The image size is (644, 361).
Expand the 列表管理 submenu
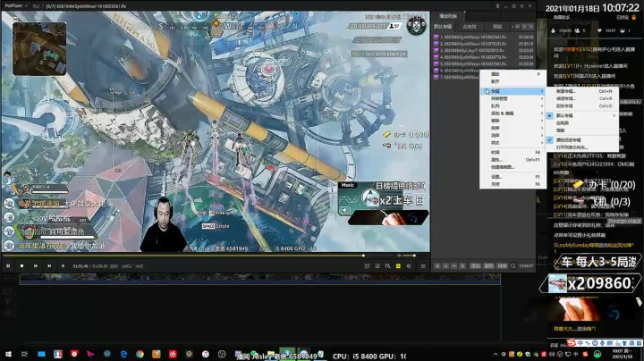[513, 98]
